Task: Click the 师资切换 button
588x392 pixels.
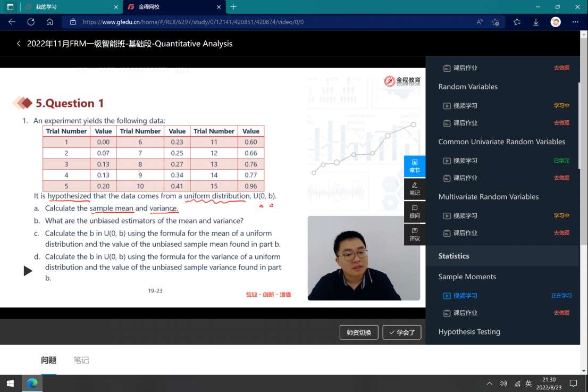Action: click(359, 332)
